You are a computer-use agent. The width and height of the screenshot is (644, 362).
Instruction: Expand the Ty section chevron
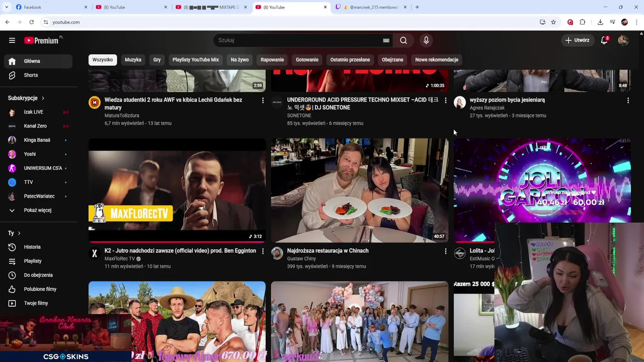[x=19, y=233]
